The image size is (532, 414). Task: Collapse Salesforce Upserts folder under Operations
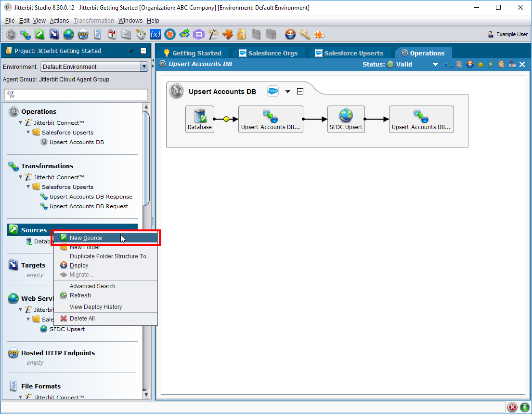coord(28,133)
